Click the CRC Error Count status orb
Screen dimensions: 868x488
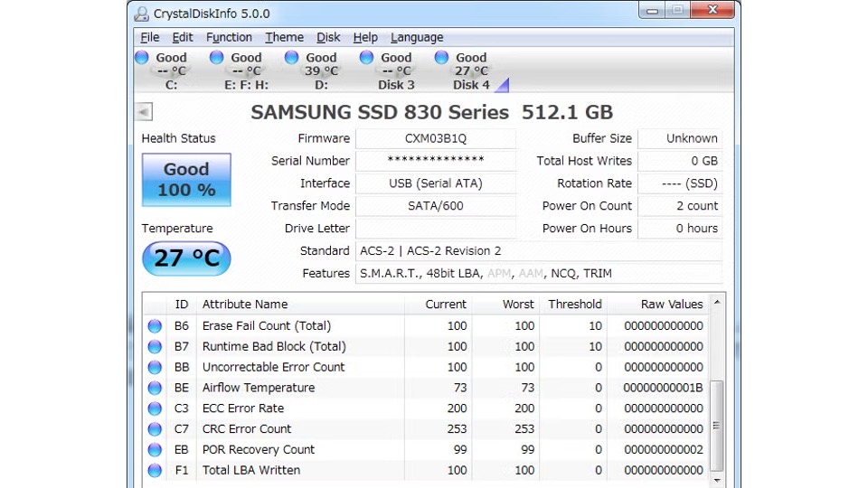(x=155, y=429)
